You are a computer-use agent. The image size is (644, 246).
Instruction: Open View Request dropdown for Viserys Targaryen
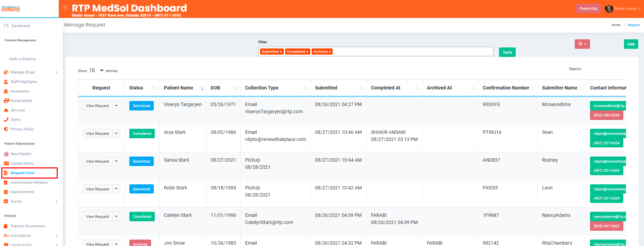[x=116, y=106]
